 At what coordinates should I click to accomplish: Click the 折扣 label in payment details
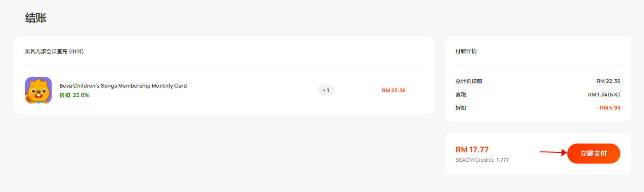click(x=461, y=108)
